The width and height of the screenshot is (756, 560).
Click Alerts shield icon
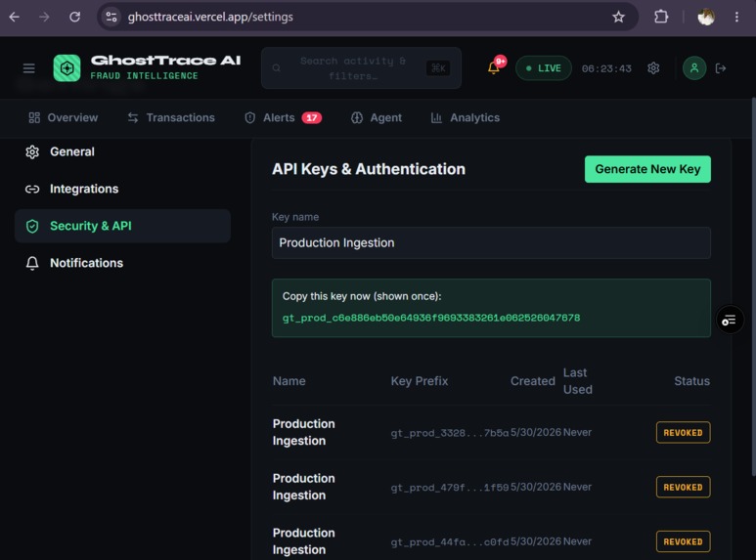(249, 117)
